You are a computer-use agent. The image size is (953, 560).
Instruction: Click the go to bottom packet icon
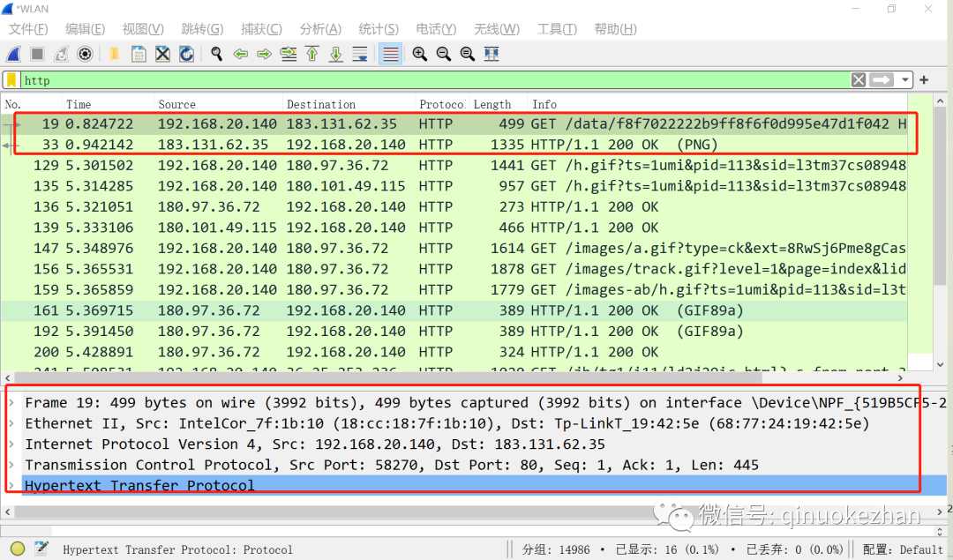(x=334, y=54)
